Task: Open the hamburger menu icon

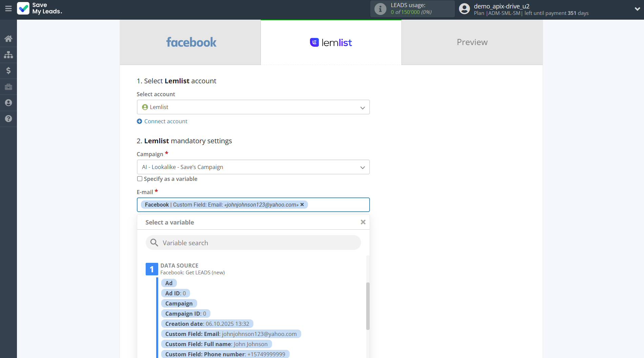Action: tap(8, 8)
